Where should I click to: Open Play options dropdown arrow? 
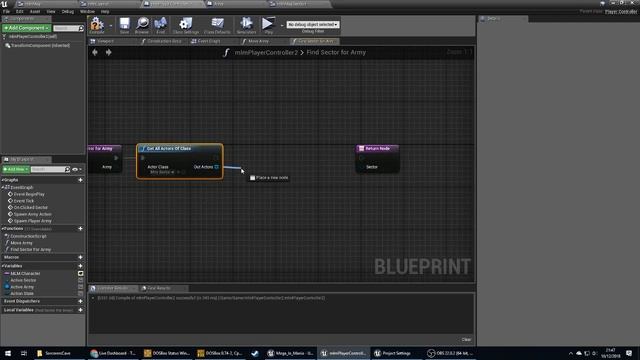tap(282, 25)
